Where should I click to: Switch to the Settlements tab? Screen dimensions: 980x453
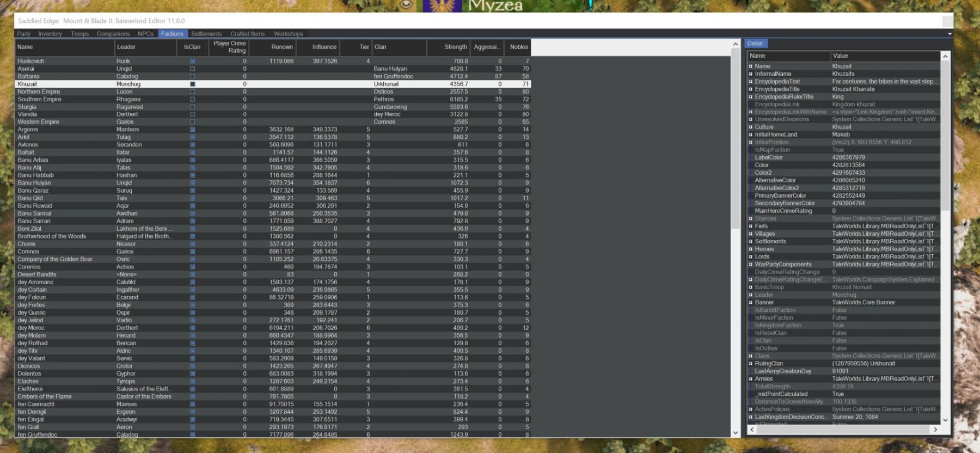tap(206, 34)
